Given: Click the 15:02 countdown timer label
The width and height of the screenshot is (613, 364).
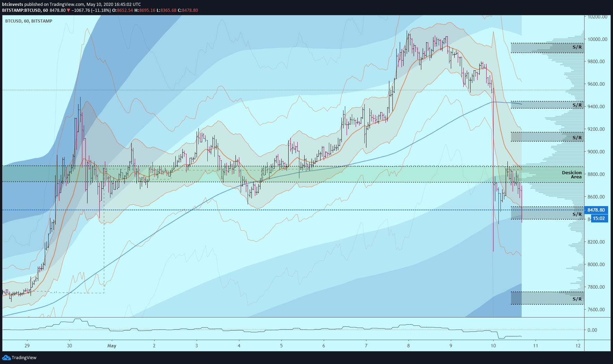Looking at the screenshot, I should [x=599, y=218].
